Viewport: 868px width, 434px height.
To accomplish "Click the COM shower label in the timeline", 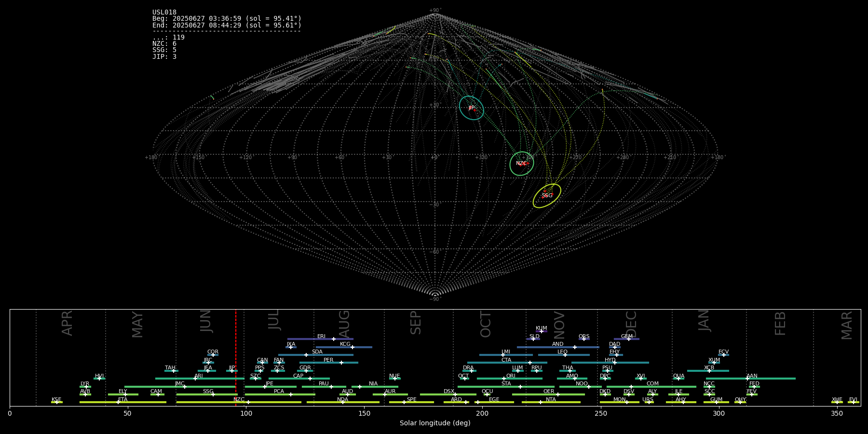I will click(652, 384).
